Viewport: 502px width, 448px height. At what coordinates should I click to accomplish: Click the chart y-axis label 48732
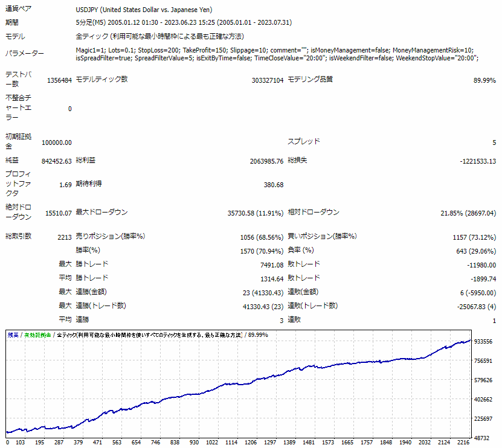[x=481, y=438]
